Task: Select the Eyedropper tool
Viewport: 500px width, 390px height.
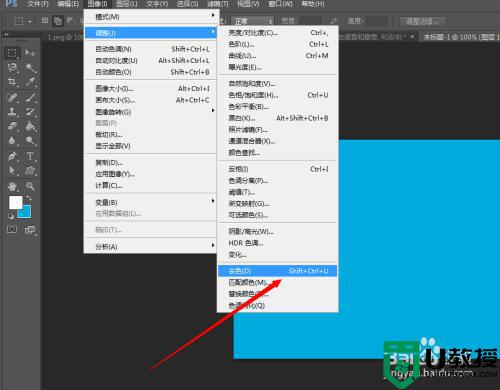Action: click(x=30, y=82)
